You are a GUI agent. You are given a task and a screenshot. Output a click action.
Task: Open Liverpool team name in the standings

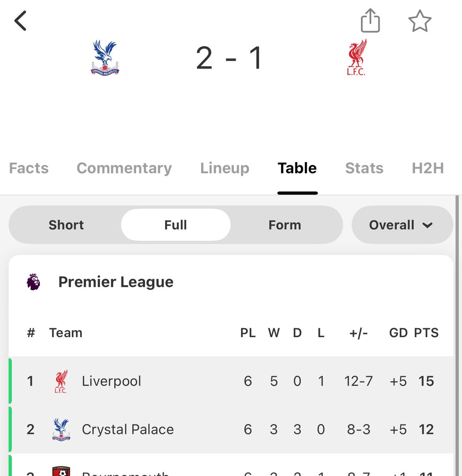[x=111, y=381]
